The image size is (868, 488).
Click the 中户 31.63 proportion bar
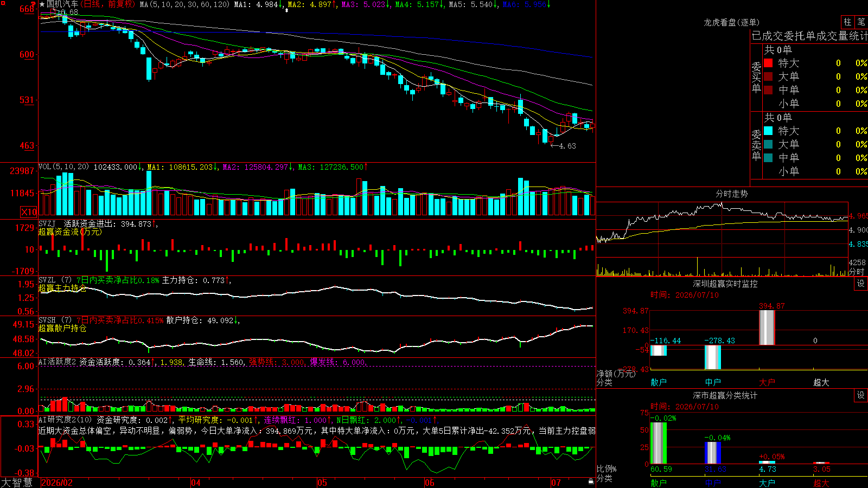point(713,453)
